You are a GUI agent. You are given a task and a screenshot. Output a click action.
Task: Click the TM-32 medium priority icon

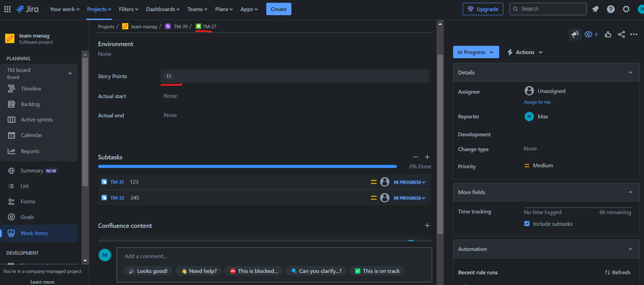pos(373,198)
